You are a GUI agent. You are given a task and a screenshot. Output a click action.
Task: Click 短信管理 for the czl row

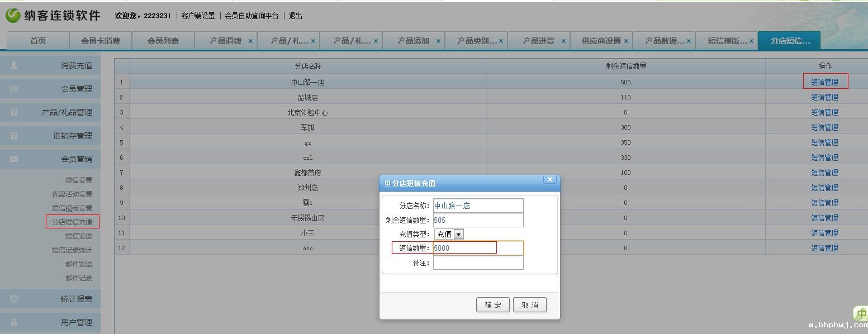[x=824, y=158]
